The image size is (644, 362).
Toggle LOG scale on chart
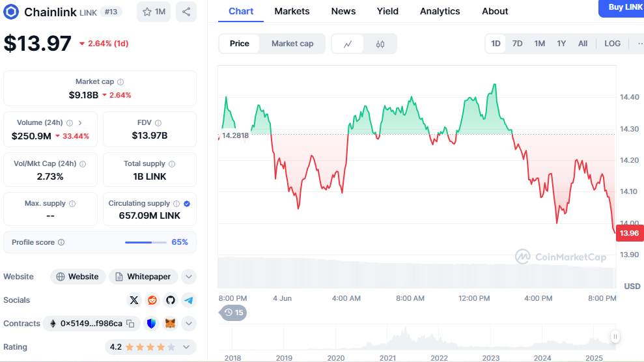point(612,44)
